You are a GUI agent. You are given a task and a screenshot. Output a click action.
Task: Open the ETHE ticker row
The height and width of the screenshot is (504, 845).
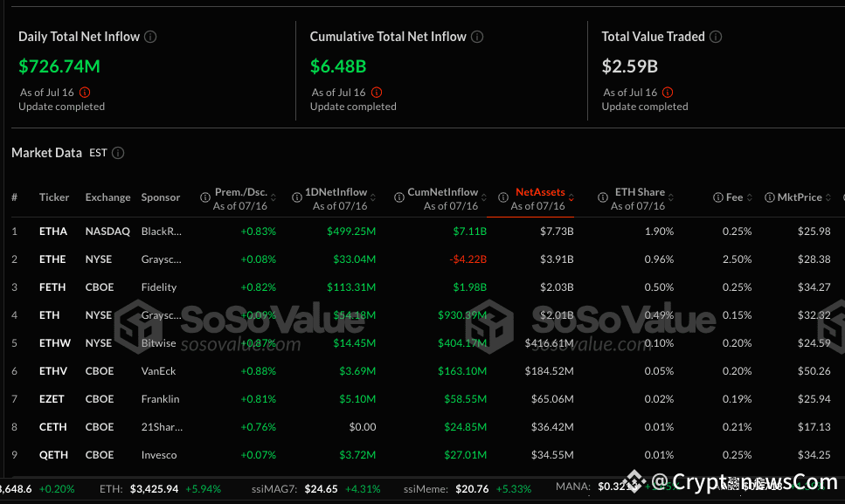(x=52, y=259)
